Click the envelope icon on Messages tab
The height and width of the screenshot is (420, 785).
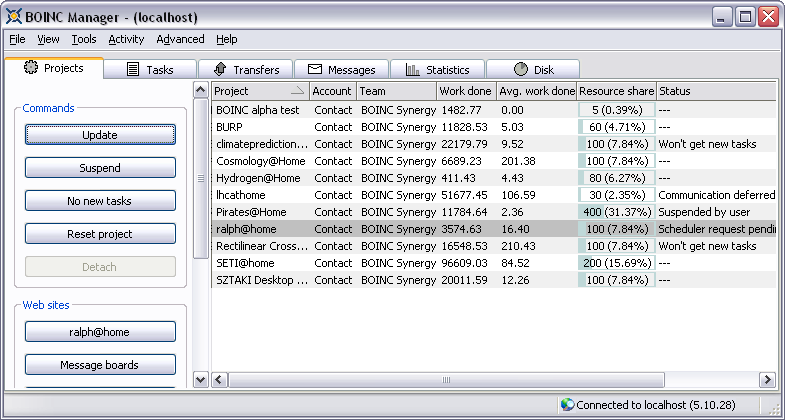(x=315, y=69)
